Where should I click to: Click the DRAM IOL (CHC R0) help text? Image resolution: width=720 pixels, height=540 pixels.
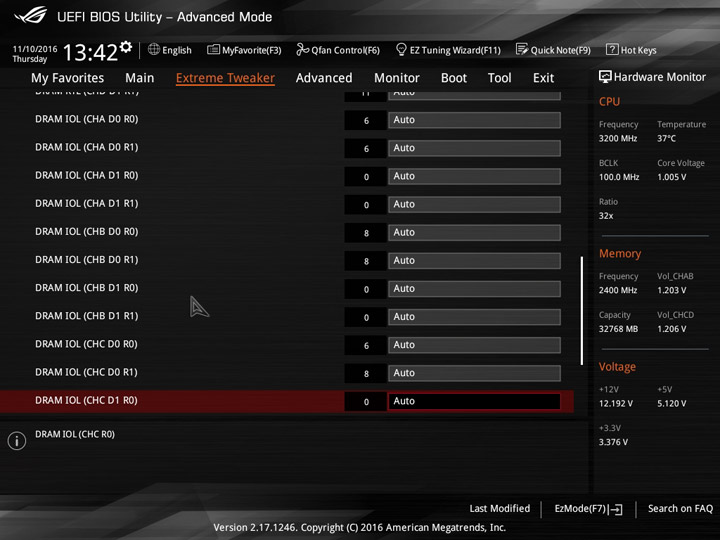point(75,434)
